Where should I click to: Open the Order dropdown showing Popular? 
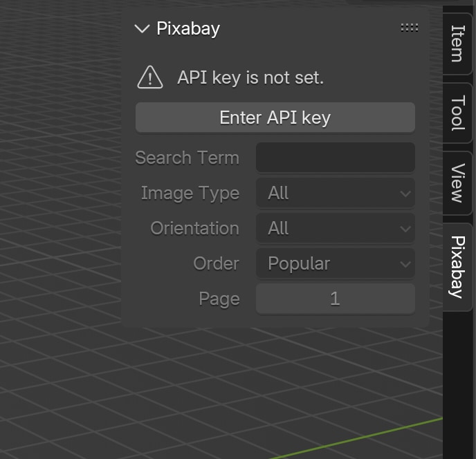(336, 263)
